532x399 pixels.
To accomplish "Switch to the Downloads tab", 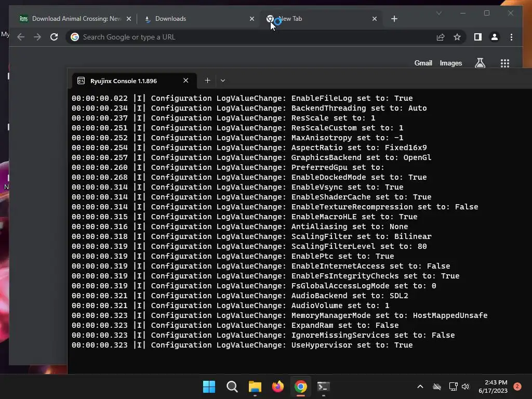I will coord(199,19).
